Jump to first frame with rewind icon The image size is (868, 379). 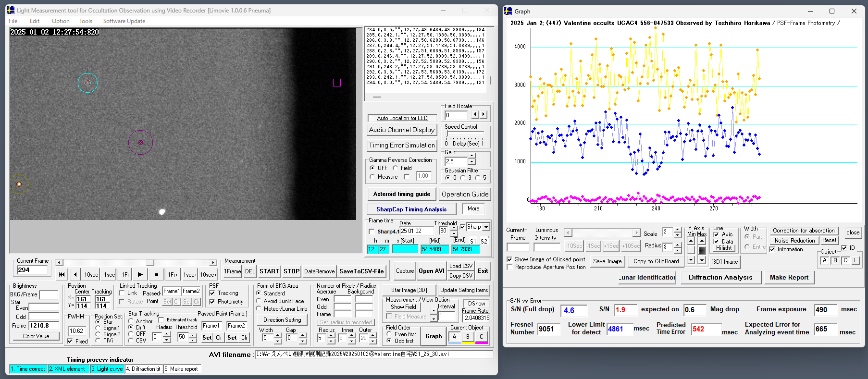pyautogui.click(x=62, y=275)
